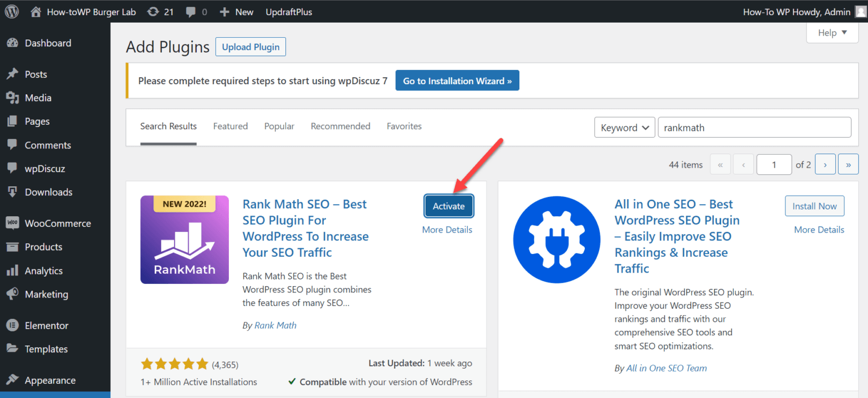Click Go to Installation Wizard button
The image size is (868, 398).
[x=457, y=81]
